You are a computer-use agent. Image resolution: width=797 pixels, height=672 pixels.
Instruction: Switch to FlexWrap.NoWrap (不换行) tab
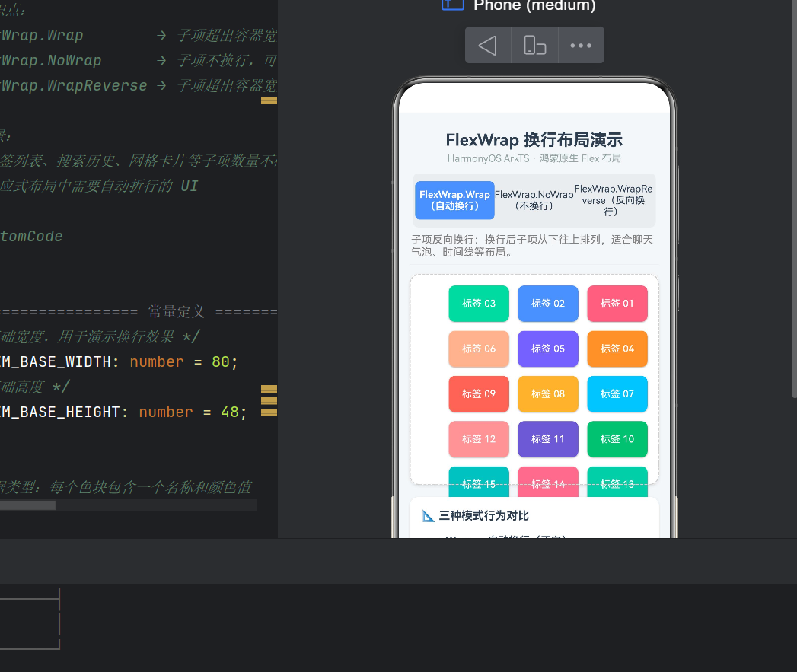tap(534, 200)
